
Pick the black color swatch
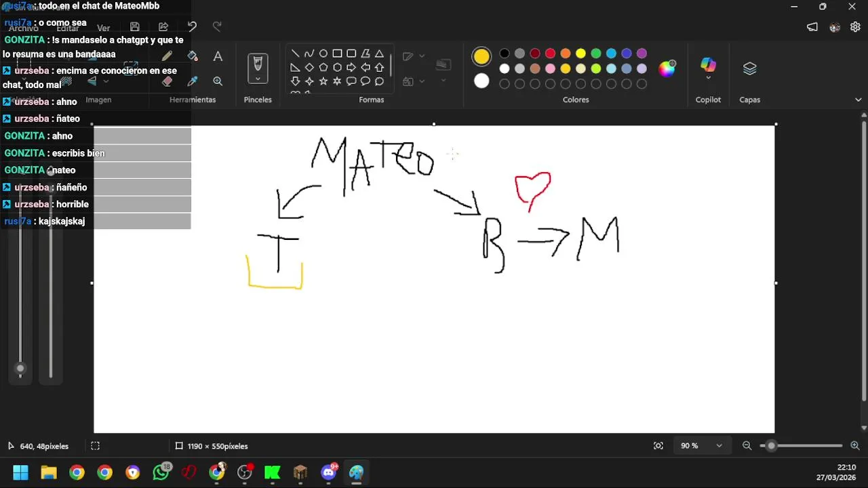(x=505, y=54)
